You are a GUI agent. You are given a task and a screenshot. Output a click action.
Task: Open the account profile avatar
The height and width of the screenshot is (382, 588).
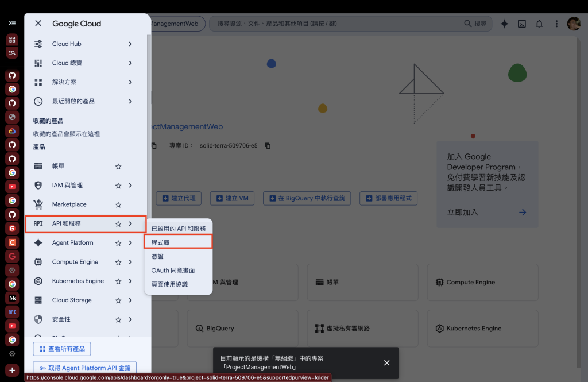(574, 24)
